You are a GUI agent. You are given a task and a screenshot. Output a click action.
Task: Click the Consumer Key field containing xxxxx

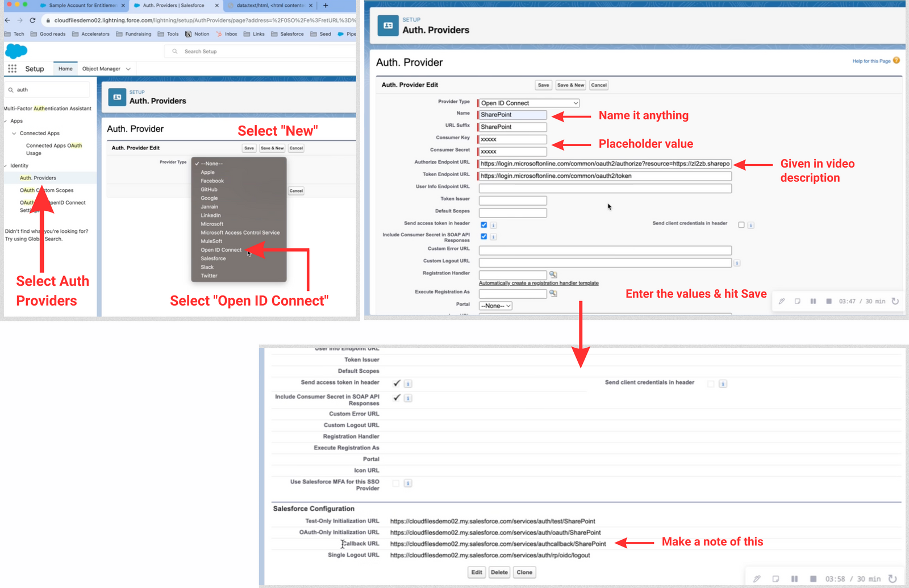coord(512,139)
